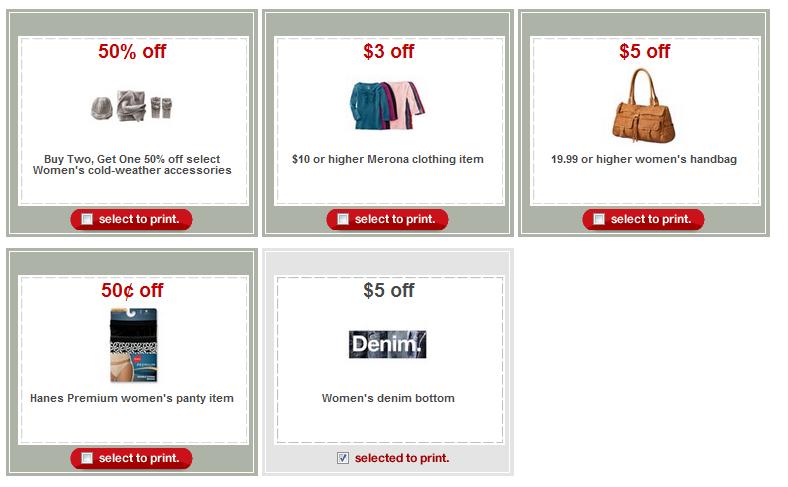Check the Hanes Premium panty coupon checkbox
The height and width of the screenshot is (487, 788).
point(87,458)
